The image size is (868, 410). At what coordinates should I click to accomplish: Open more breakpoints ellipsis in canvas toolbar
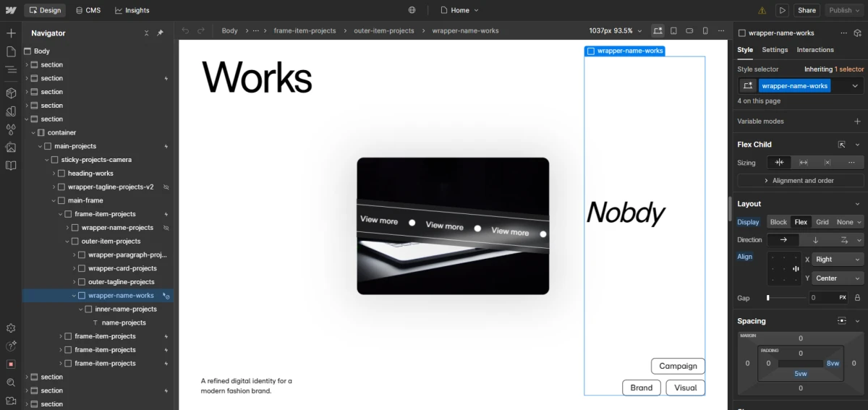coord(721,30)
